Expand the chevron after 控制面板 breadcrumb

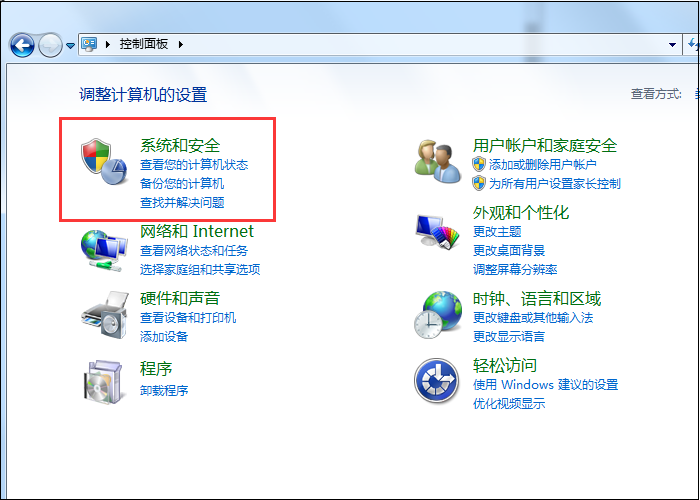point(180,44)
